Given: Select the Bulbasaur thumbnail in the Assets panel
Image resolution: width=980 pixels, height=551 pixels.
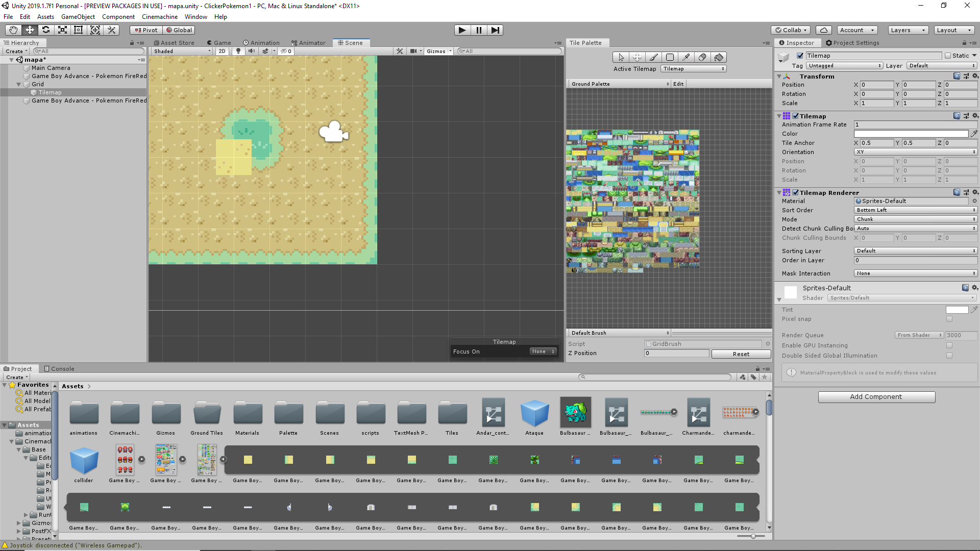Looking at the screenshot, I should coord(575,413).
